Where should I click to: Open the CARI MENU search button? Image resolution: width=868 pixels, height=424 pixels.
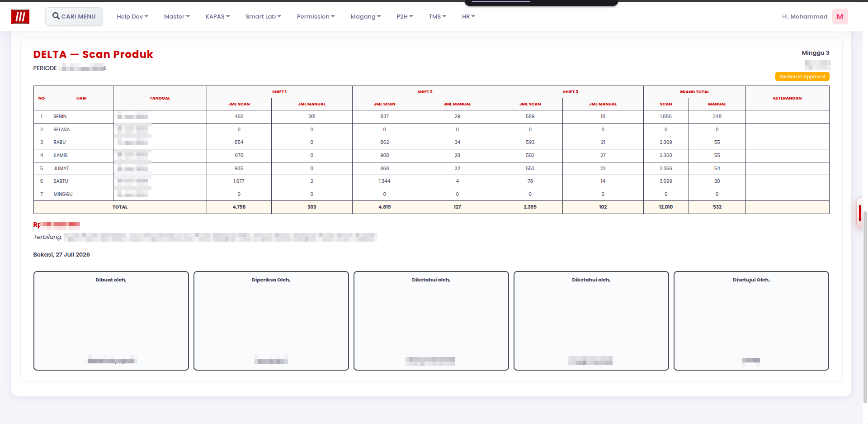74,16
